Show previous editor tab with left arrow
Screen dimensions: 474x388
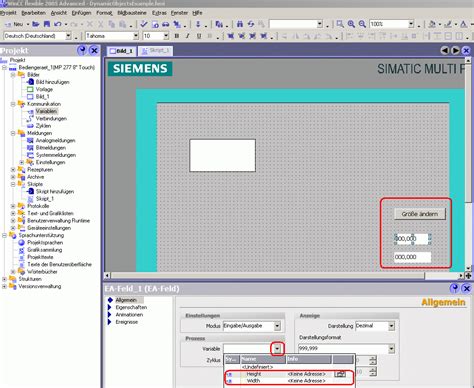click(x=444, y=50)
